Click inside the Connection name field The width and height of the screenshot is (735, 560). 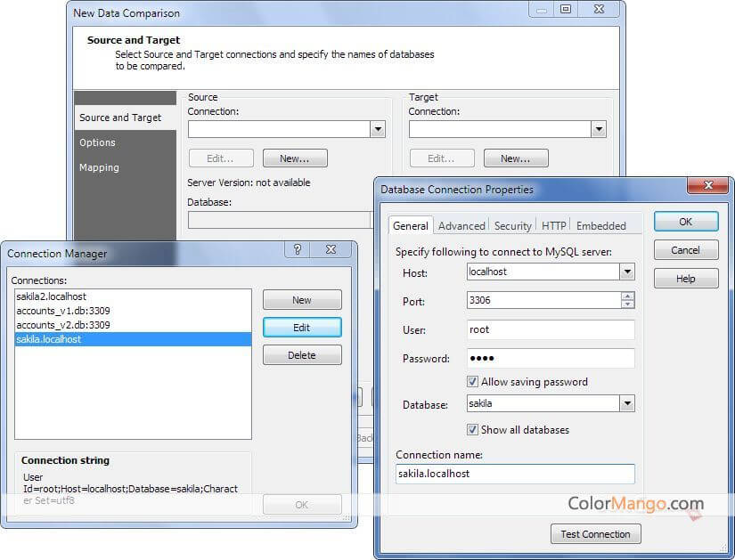click(x=515, y=474)
